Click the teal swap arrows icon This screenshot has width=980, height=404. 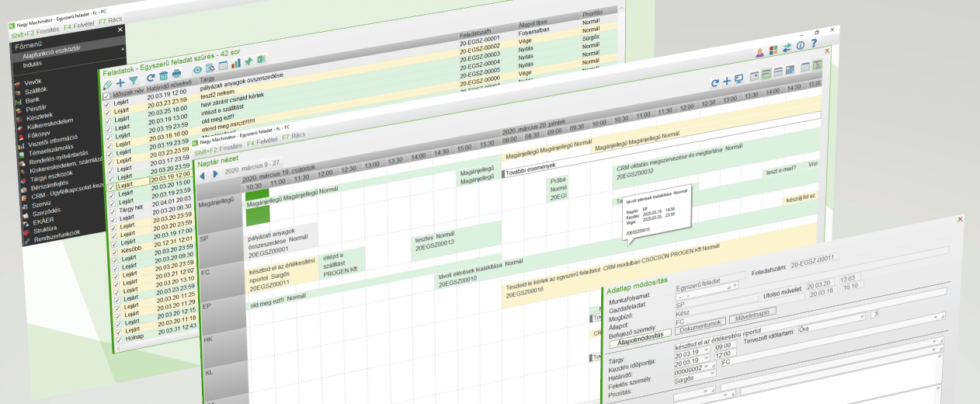pos(787,47)
